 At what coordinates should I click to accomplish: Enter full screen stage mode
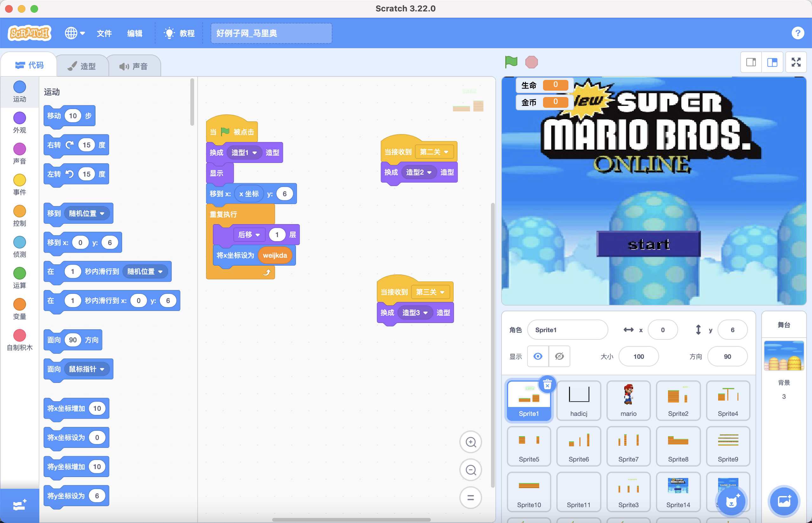796,62
